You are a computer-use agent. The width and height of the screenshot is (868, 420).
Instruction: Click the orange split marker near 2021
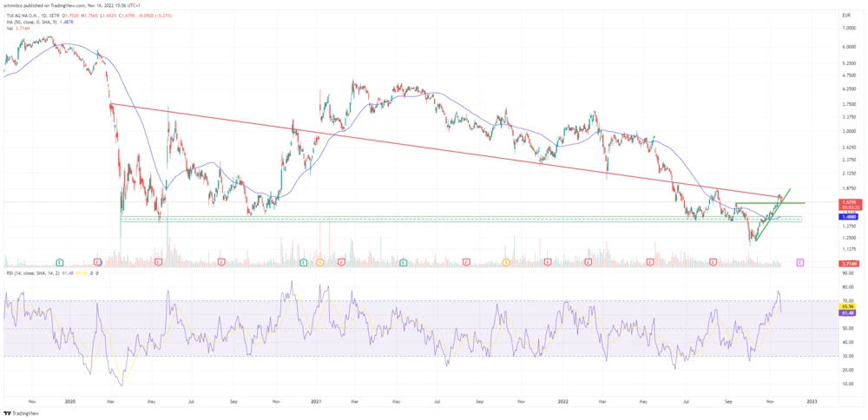pyautogui.click(x=319, y=261)
